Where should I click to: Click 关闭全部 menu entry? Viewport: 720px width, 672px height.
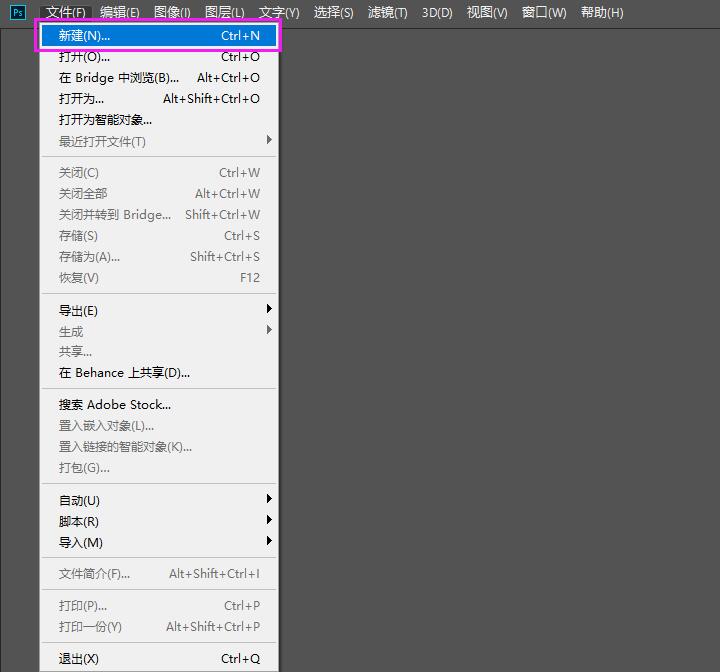(x=159, y=194)
